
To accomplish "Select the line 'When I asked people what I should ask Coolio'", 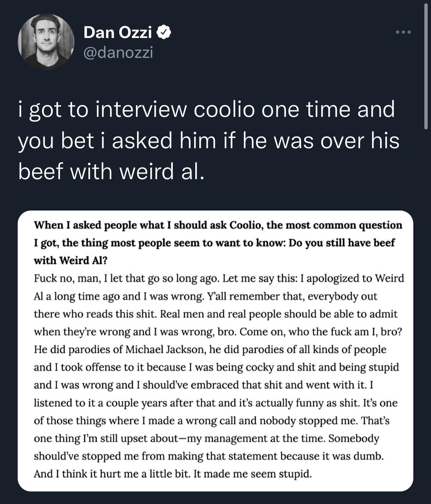I will click(x=217, y=225).
